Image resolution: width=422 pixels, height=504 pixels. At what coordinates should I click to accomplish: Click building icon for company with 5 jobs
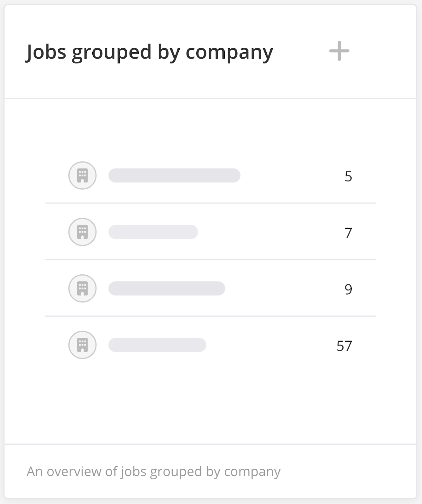tap(82, 175)
